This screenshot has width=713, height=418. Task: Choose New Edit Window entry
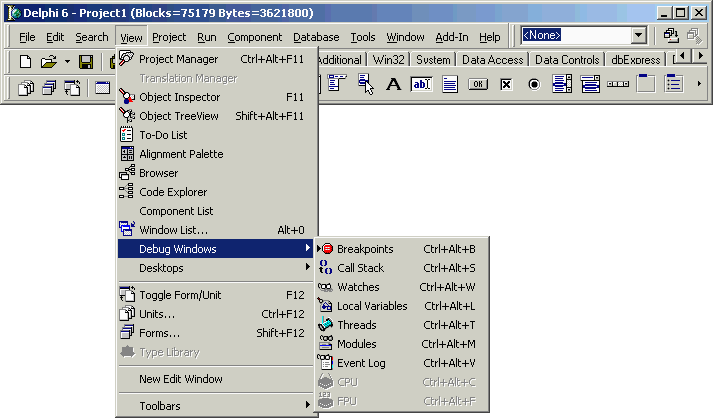tap(216, 379)
